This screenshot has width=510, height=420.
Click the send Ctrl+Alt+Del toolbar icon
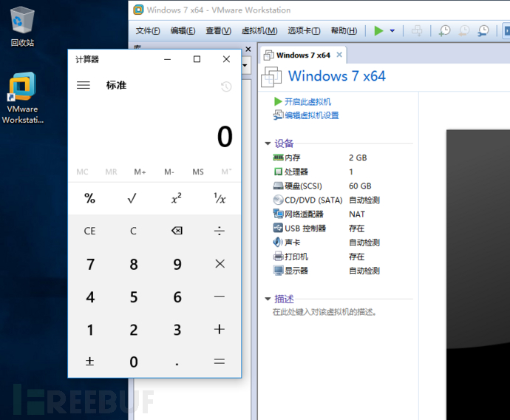pos(417,31)
